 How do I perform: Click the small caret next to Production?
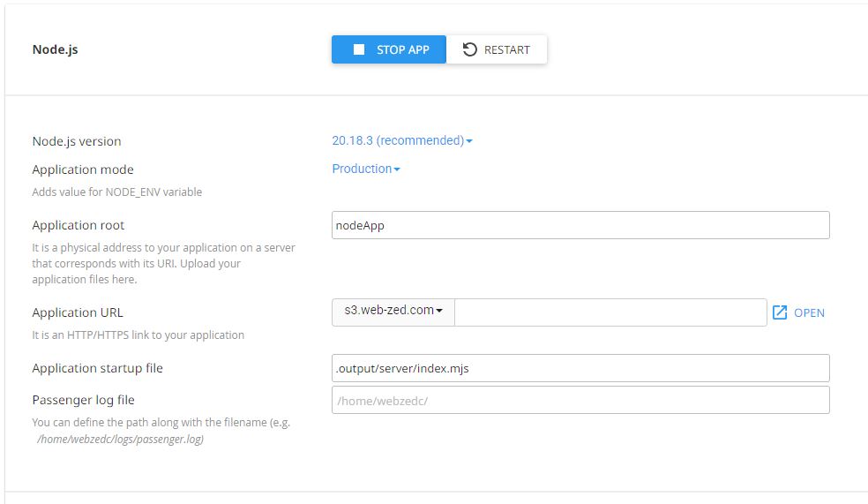point(397,169)
